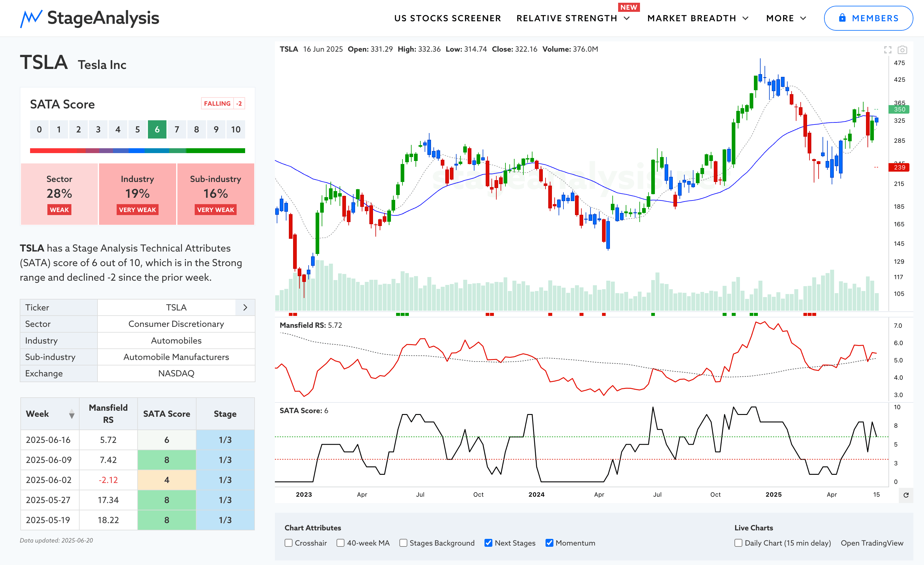Click Automobile Manufacturers sub-industry value

[x=176, y=357]
